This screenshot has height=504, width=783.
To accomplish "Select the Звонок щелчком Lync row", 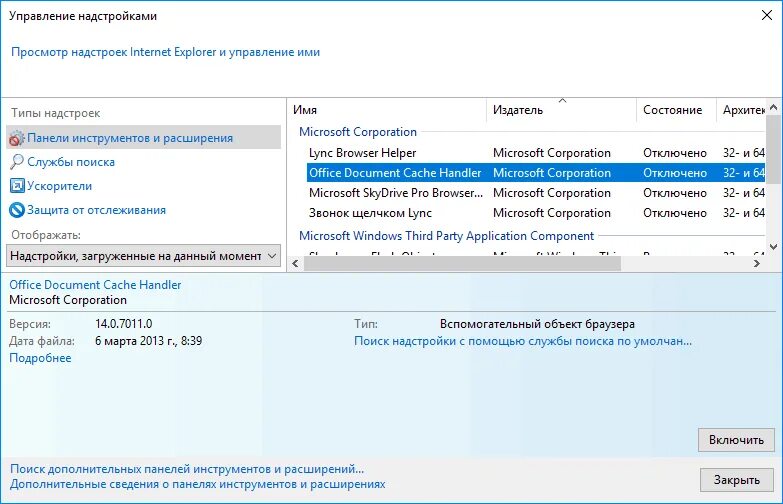I will click(536, 213).
